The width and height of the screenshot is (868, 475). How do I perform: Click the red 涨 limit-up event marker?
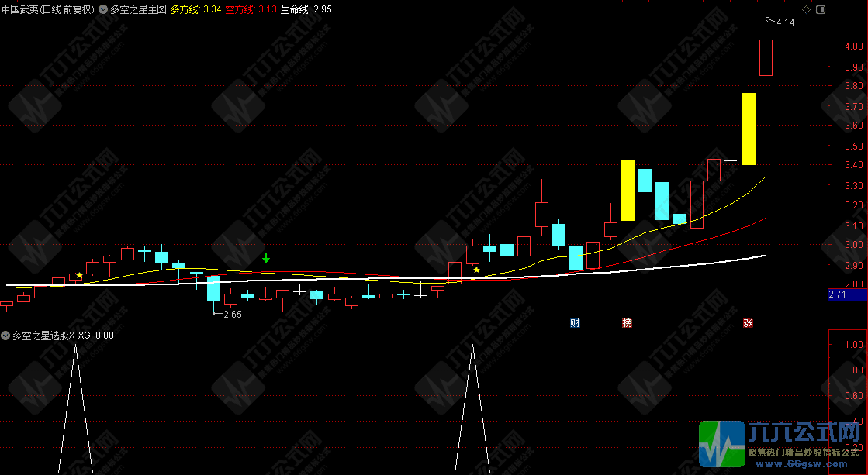point(748,322)
